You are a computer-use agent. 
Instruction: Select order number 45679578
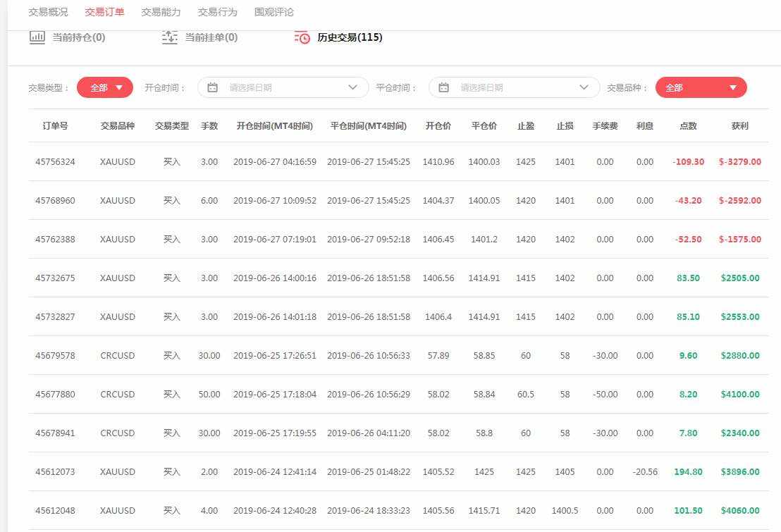(x=55, y=356)
